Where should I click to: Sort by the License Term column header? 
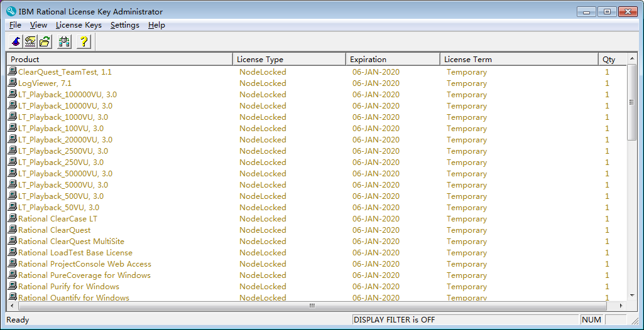pyautogui.click(x=519, y=60)
